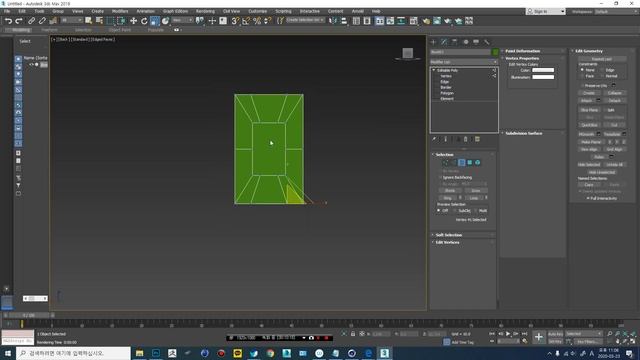Screen dimensions: 640x360
Task: Select SubObj preview selection radio button
Action: click(x=455, y=211)
